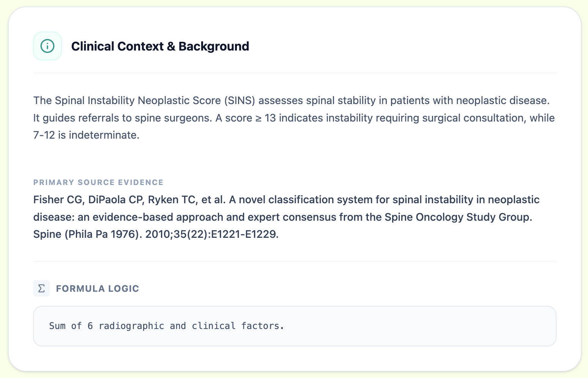Viewport: 588px width, 378px height.
Task: Select the Primary Source Evidence label
Action: (98, 182)
